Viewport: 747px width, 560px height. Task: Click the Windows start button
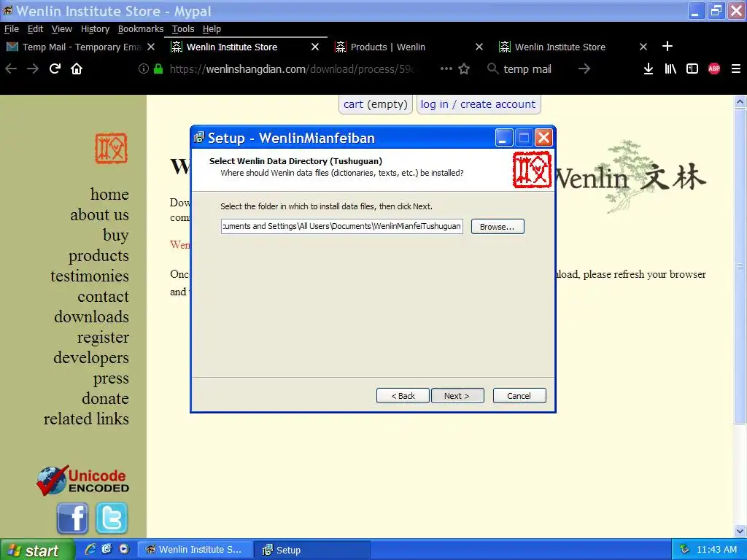click(x=37, y=550)
